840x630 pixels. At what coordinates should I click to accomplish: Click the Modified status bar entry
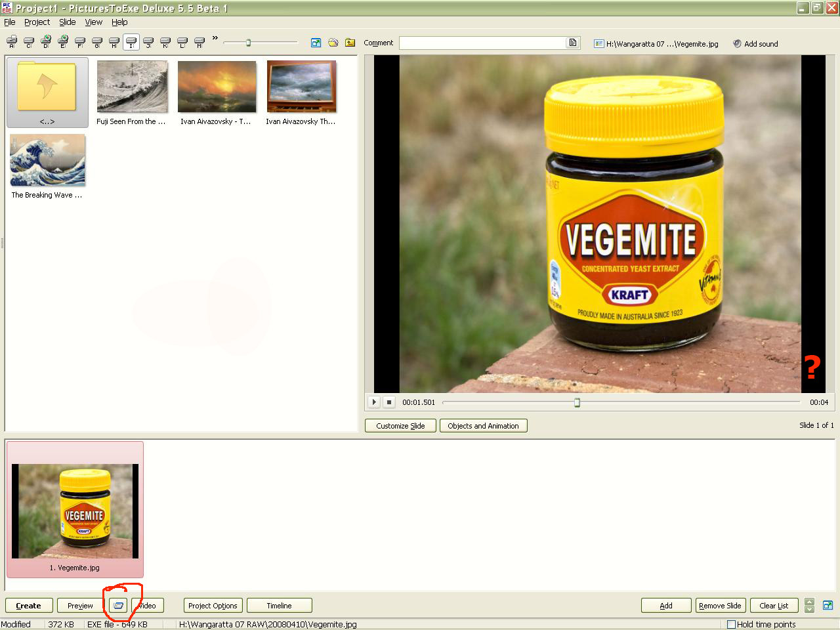click(x=16, y=625)
